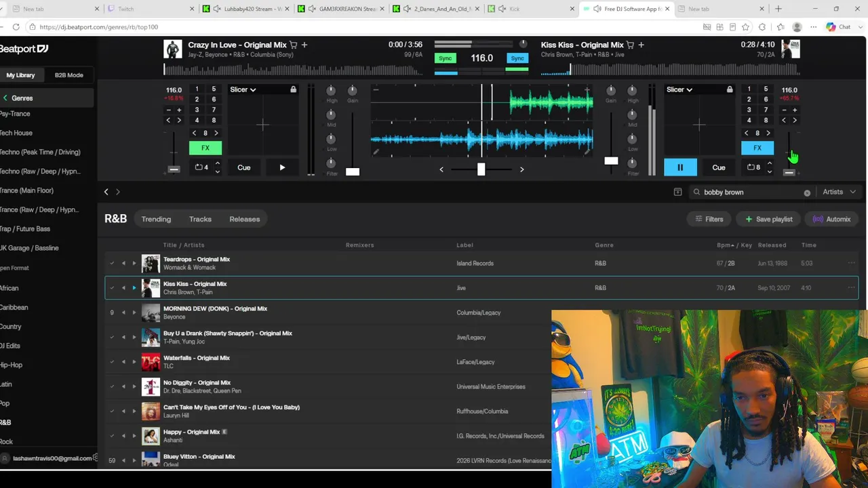Pitch-bend right deck backward with left arrow
This screenshot has height=488, width=868.
[x=784, y=120]
